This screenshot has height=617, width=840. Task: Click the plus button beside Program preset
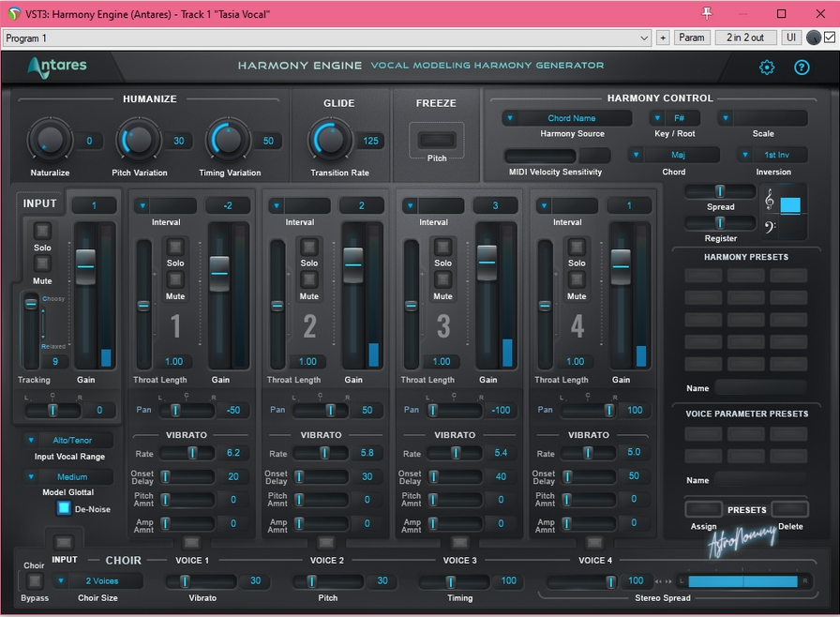[663, 38]
